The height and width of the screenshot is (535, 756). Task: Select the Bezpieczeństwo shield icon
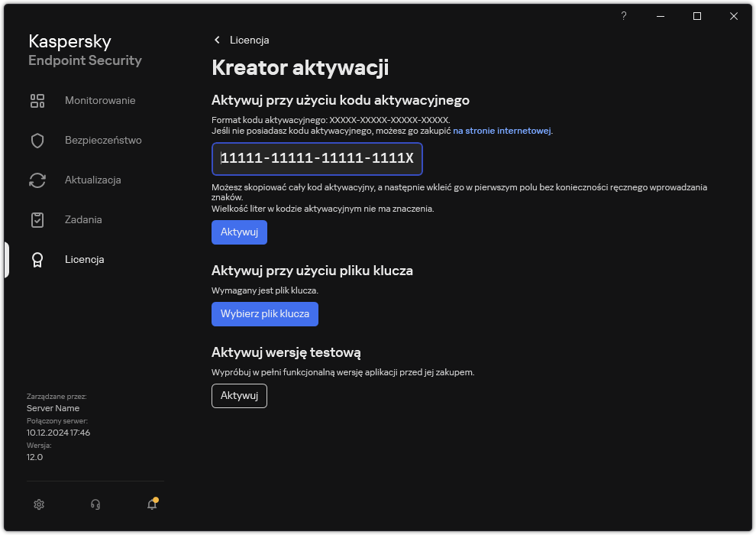[37, 140]
